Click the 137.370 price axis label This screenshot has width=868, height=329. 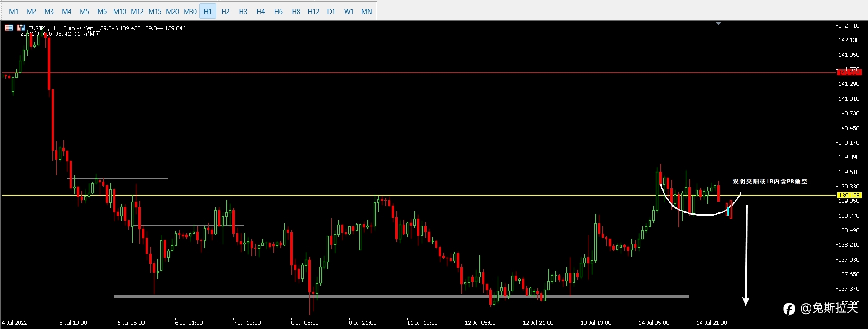coord(849,288)
